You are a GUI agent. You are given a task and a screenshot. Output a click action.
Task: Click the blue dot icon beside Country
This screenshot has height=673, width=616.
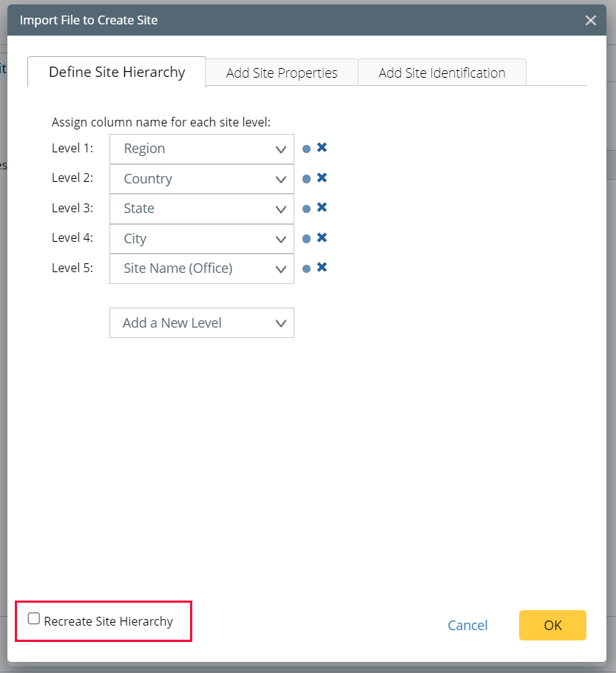(306, 178)
